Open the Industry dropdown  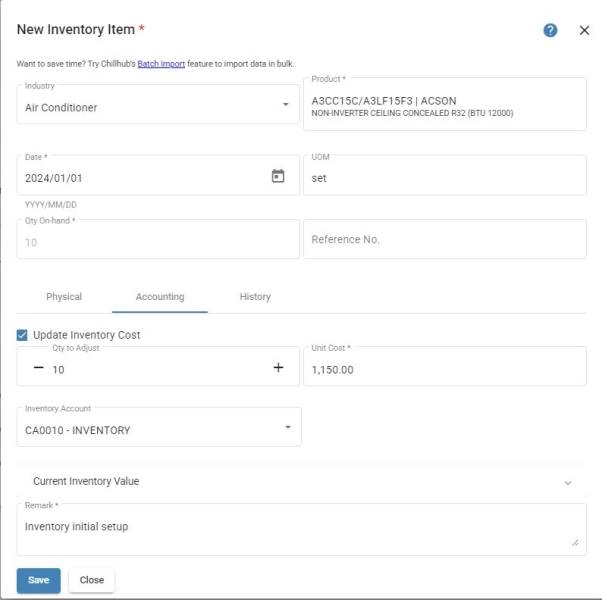(x=158, y=105)
